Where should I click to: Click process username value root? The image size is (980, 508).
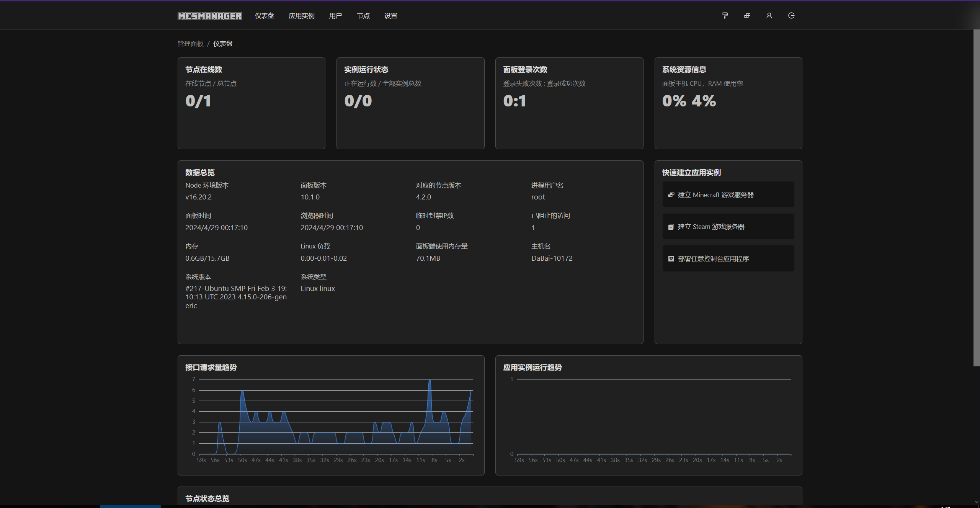click(x=538, y=197)
